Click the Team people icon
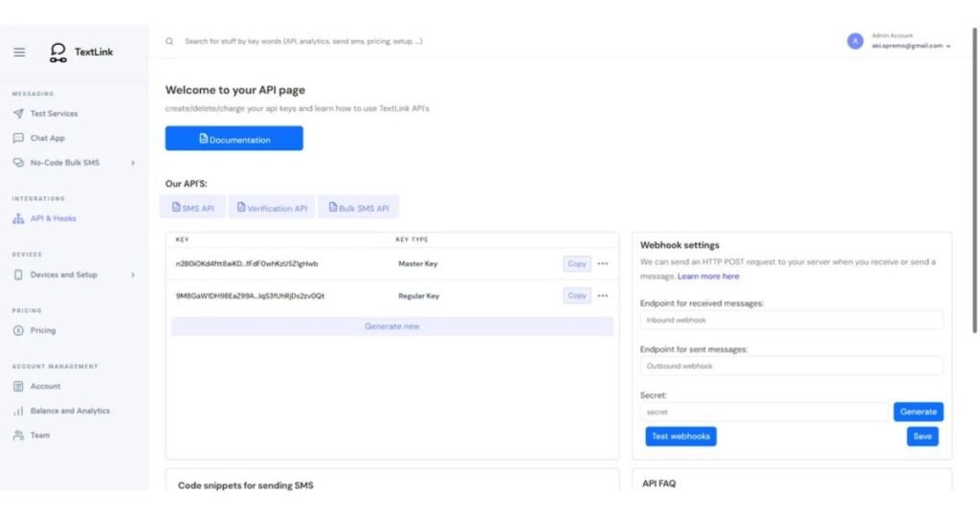The height and width of the screenshot is (515, 980). (x=18, y=435)
